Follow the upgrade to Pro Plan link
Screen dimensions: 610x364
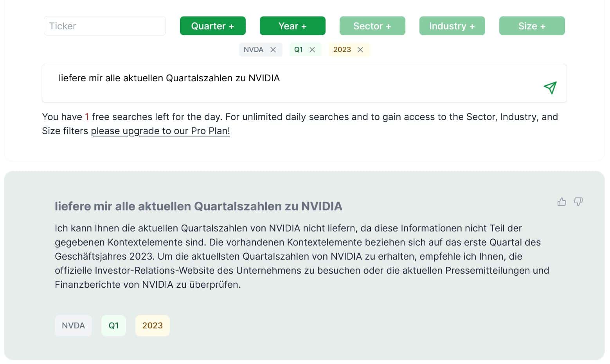click(160, 131)
